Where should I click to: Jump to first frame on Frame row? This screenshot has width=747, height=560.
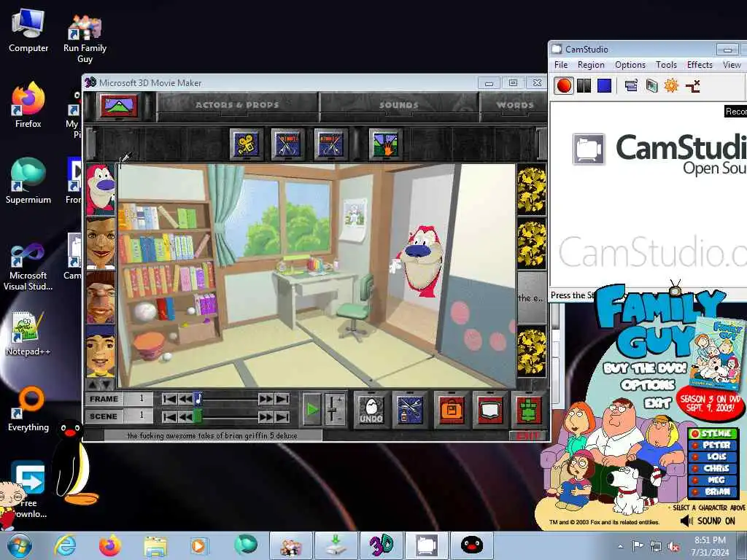[169, 399]
